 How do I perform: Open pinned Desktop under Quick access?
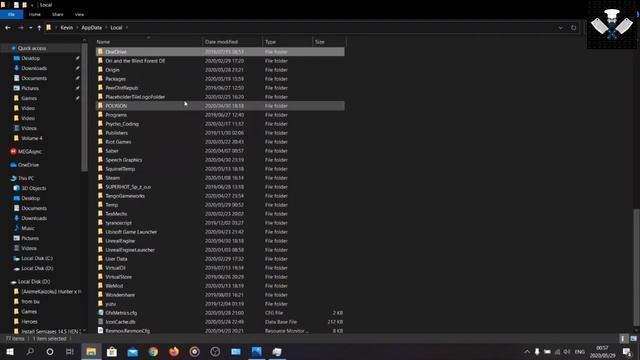(x=31, y=58)
